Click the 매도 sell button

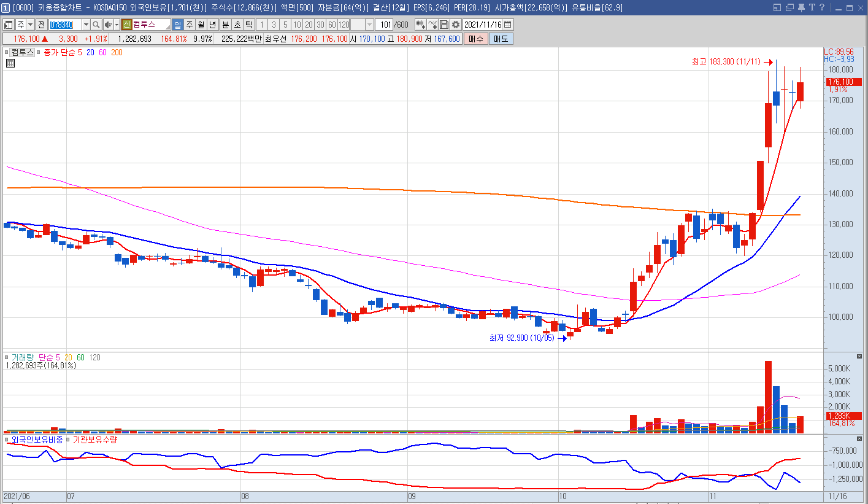501,39
